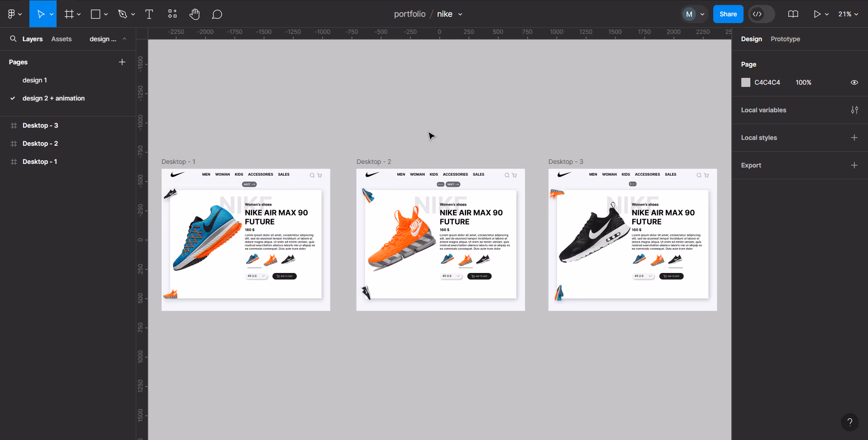Present the prototype with play icon
Screen dimensions: 868x440
tap(817, 14)
